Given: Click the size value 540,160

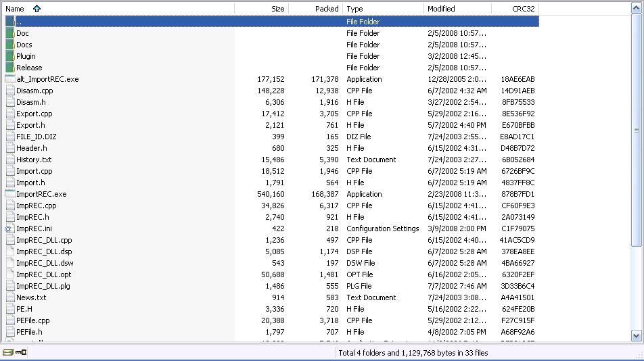Looking at the screenshot, I should (x=271, y=194).
